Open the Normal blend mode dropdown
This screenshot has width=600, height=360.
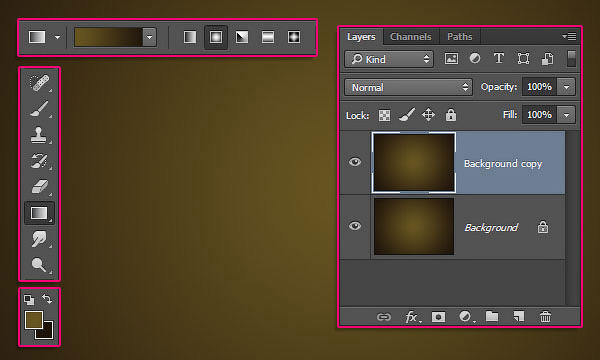tap(409, 87)
